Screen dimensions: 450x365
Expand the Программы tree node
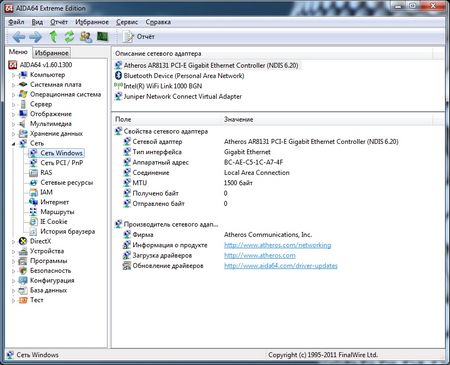pos(13,261)
